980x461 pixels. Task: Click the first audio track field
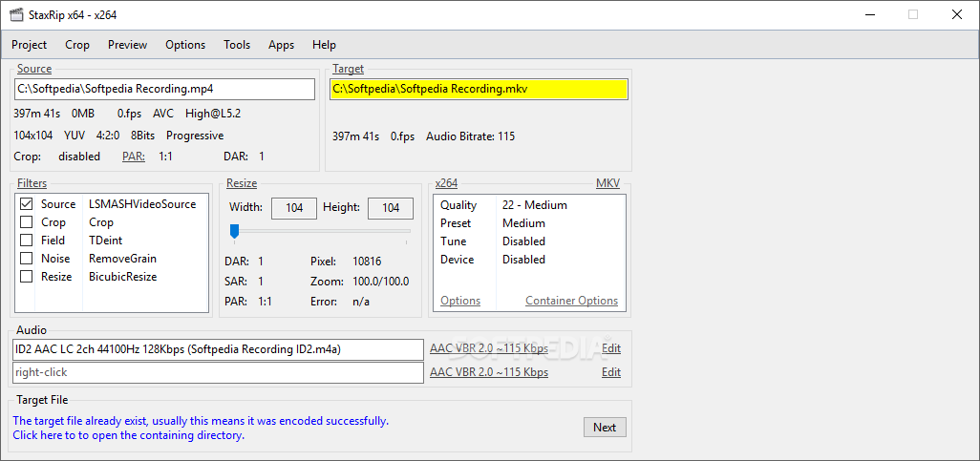(x=218, y=350)
